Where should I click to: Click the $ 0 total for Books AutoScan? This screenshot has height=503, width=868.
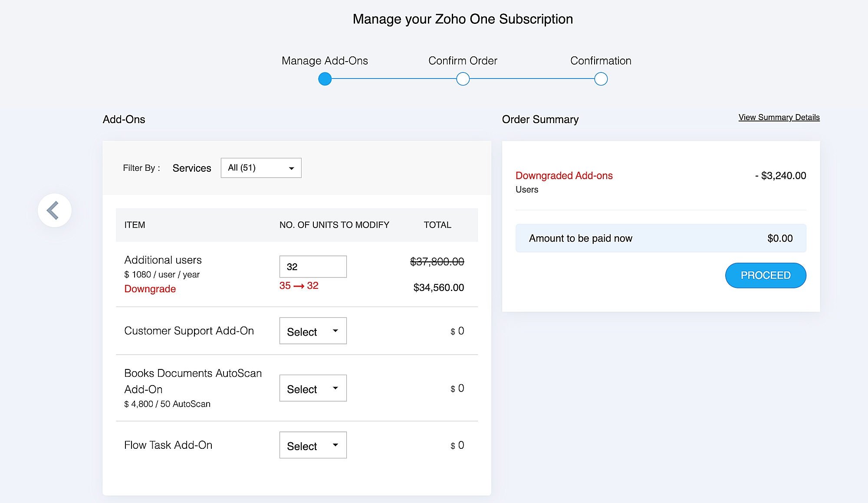(457, 389)
